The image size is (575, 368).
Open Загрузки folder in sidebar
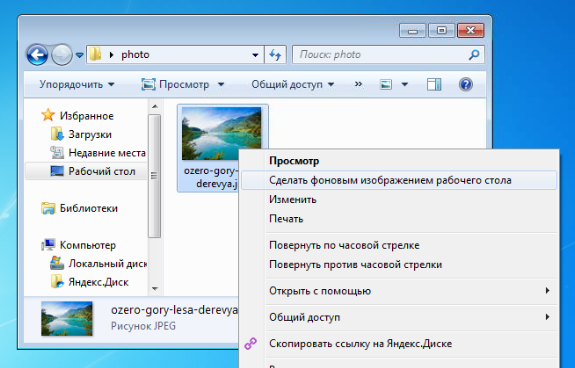click(x=90, y=135)
